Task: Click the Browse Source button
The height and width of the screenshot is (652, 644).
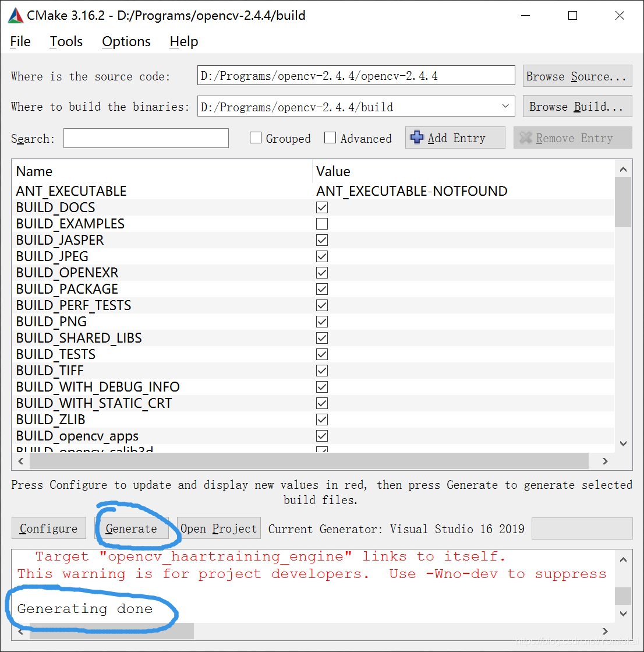Action: click(577, 76)
